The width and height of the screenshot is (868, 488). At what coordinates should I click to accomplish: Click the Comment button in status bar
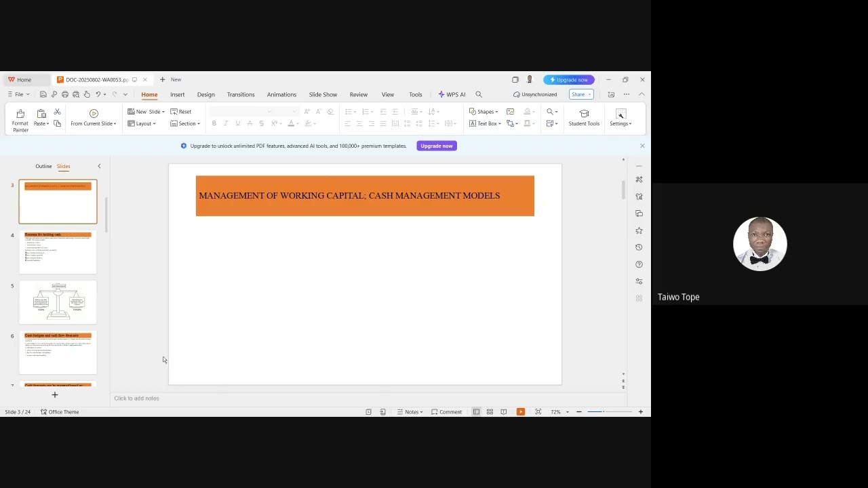[x=446, y=412]
